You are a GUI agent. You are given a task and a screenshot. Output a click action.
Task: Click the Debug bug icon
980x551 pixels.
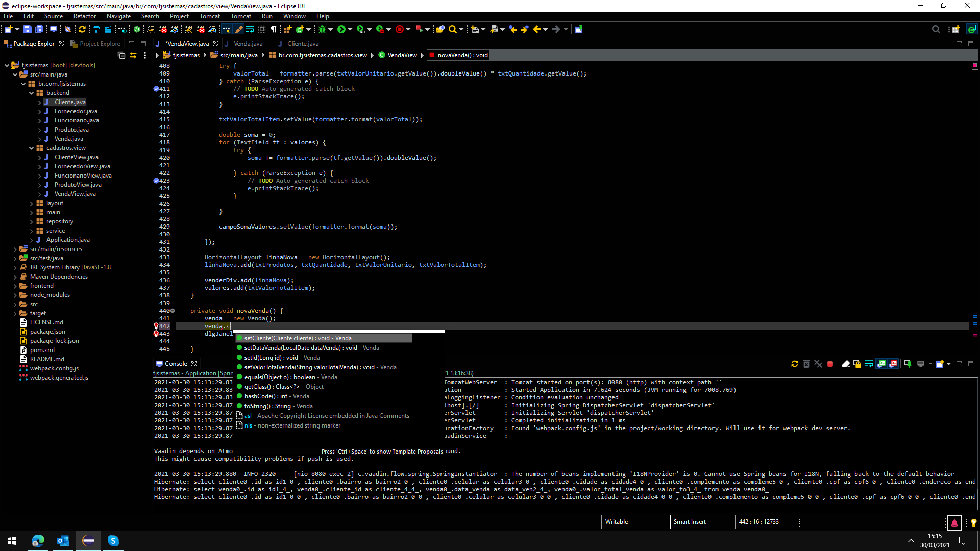click(322, 29)
